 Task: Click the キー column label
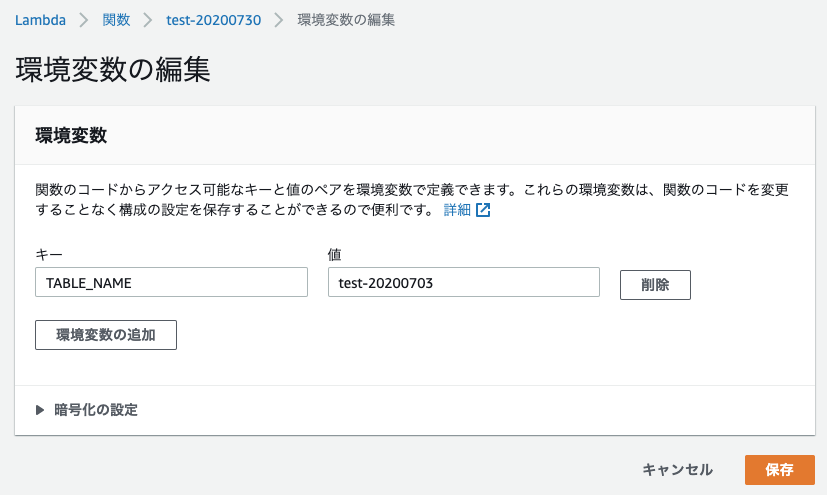click(49, 255)
